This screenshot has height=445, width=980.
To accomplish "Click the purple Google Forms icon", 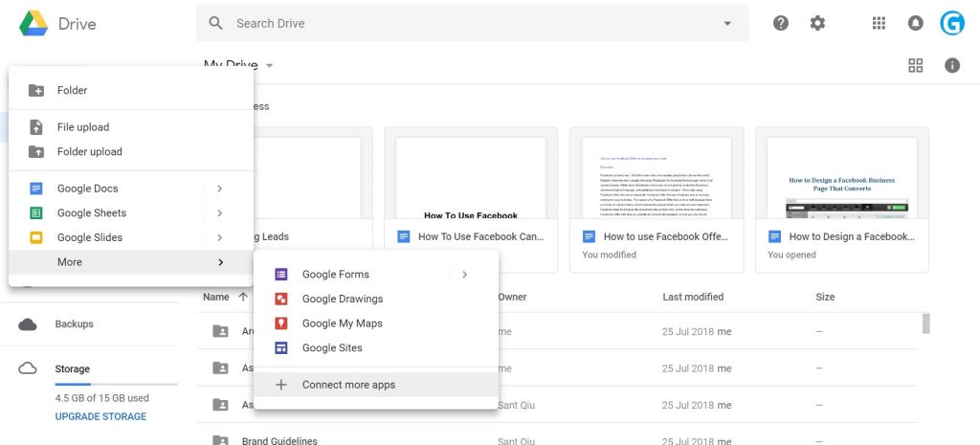I will [x=281, y=274].
